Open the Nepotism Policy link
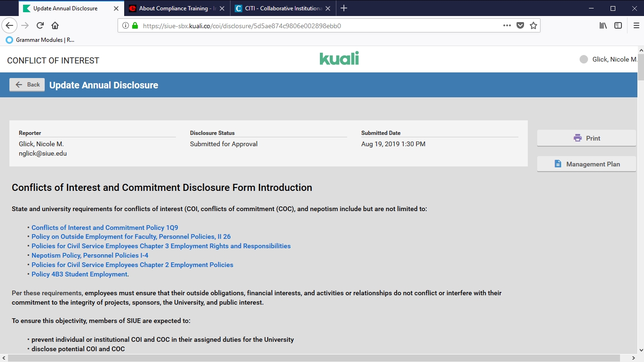644x362 pixels. point(90,255)
